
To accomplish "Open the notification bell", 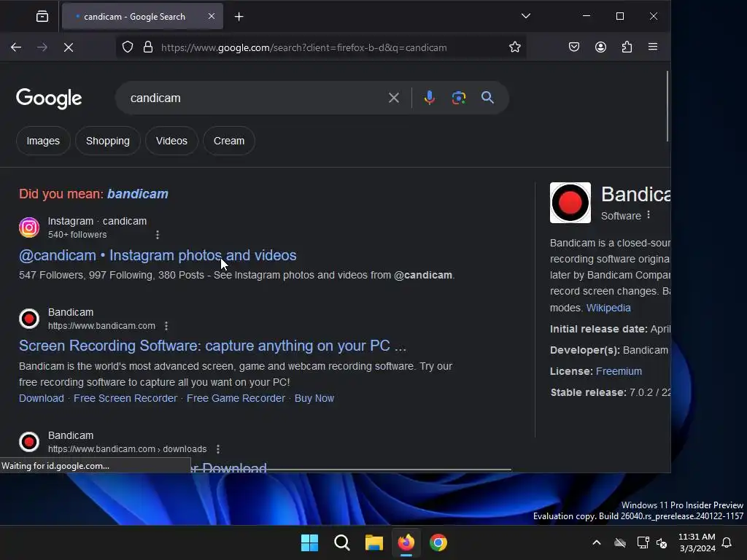I will [x=727, y=542].
